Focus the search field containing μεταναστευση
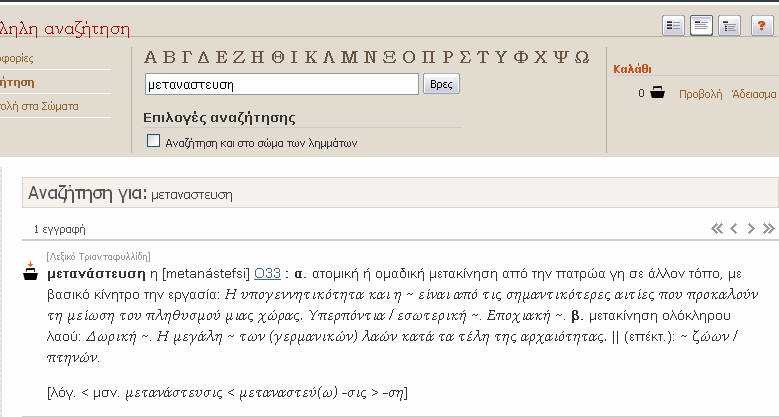 click(x=282, y=84)
